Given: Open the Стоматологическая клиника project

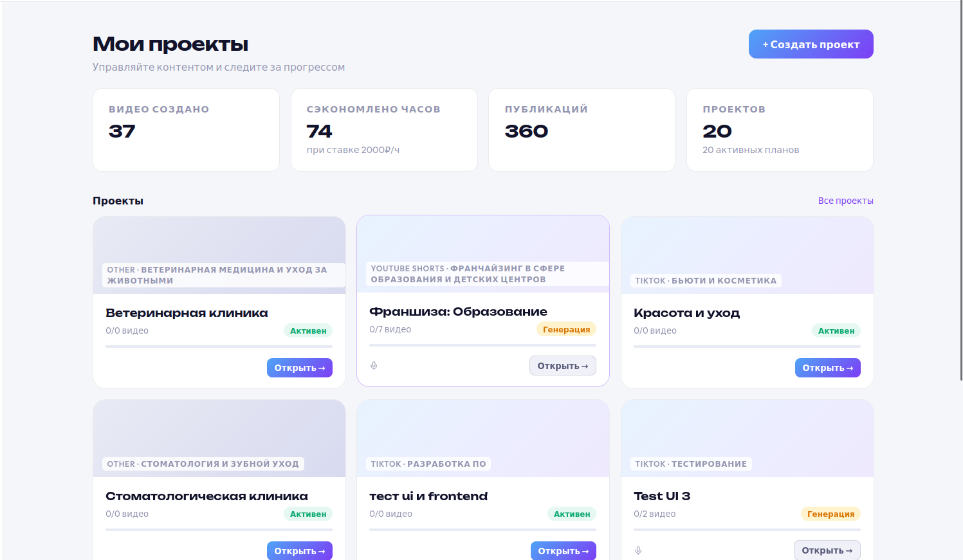Looking at the screenshot, I should [x=299, y=550].
